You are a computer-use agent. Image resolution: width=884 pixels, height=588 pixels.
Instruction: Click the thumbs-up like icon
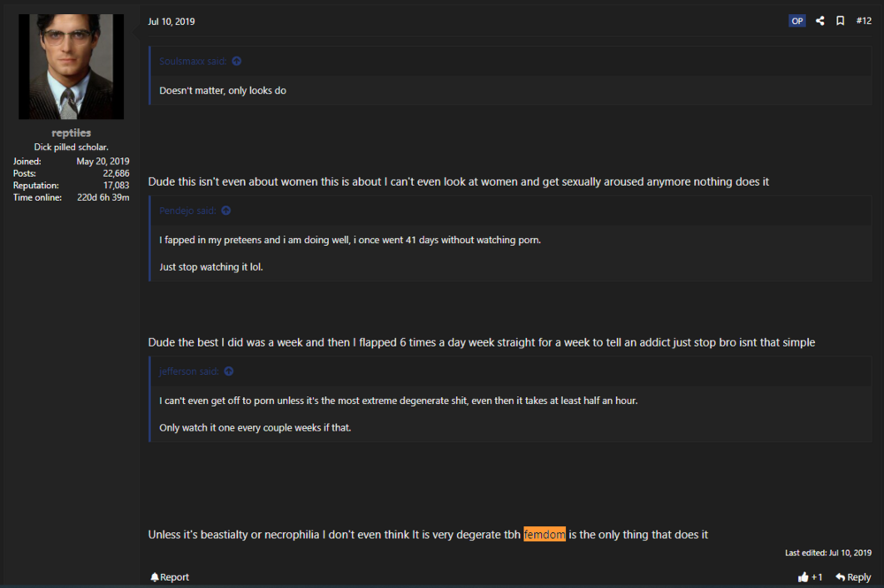(x=803, y=577)
